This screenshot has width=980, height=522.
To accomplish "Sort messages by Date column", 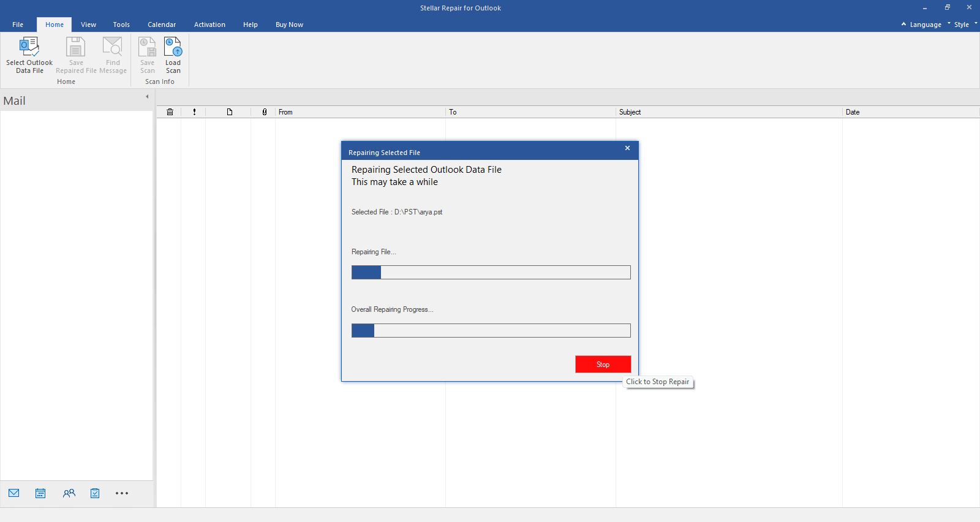I will tap(911, 112).
